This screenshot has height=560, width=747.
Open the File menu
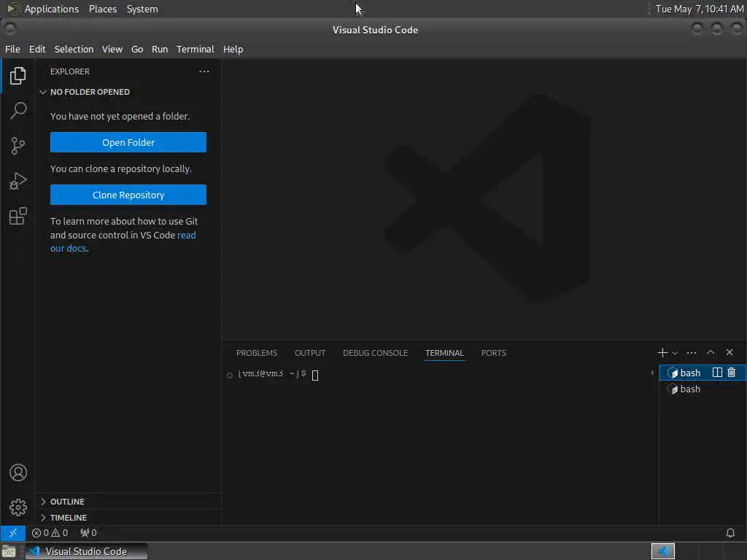pyautogui.click(x=13, y=49)
